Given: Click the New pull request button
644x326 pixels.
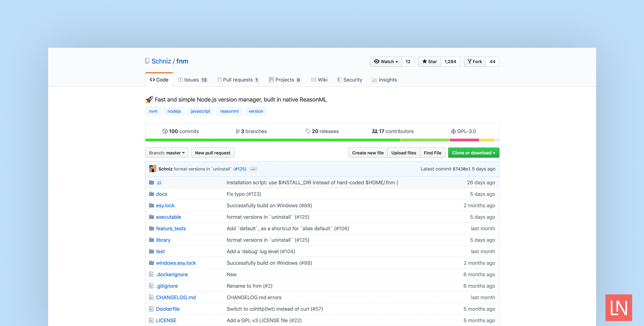Looking at the screenshot, I should pos(213,153).
